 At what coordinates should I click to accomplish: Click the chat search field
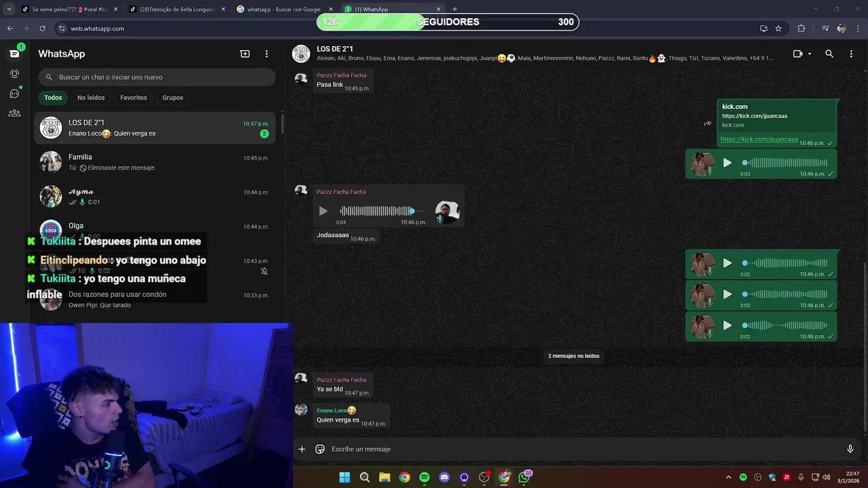coord(157,77)
